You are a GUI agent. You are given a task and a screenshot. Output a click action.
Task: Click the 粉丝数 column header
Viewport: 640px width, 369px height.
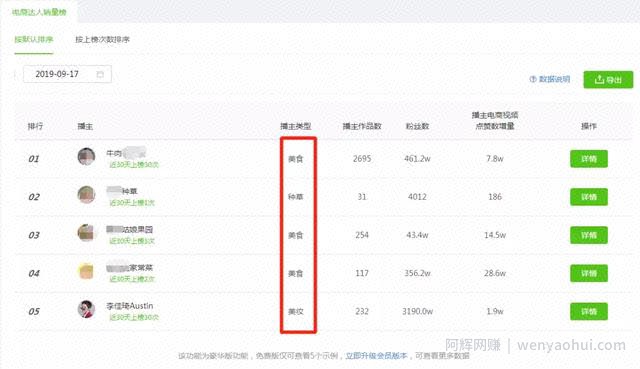(x=417, y=126)
